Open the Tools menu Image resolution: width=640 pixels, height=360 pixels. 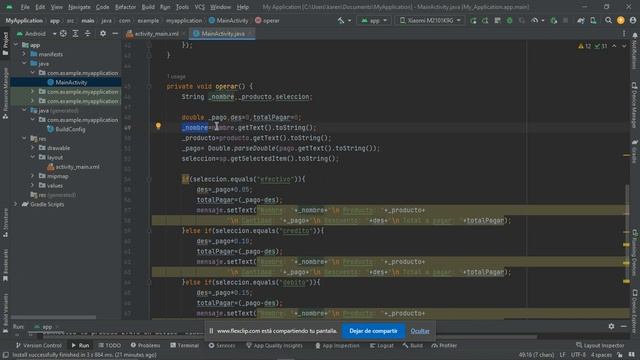(182, 7)
